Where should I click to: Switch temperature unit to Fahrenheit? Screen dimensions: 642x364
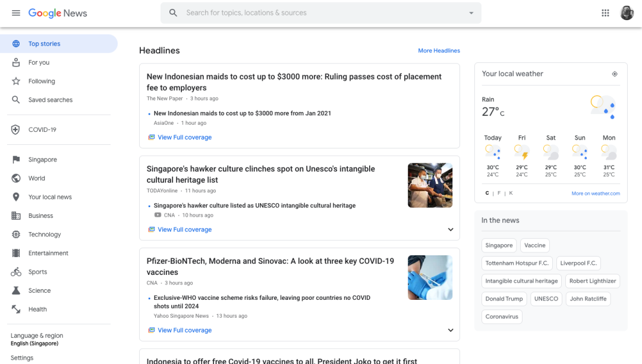tap(499, 193)
